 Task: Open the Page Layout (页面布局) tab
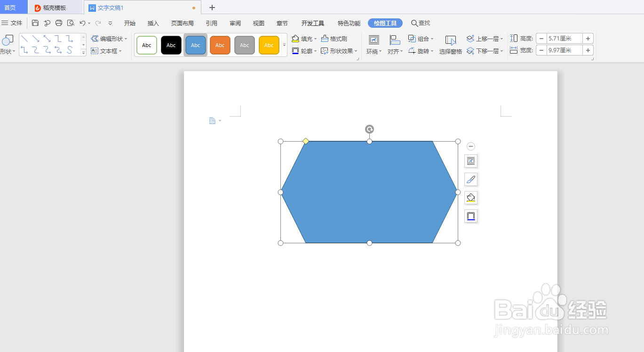click(x=183, y=23)
